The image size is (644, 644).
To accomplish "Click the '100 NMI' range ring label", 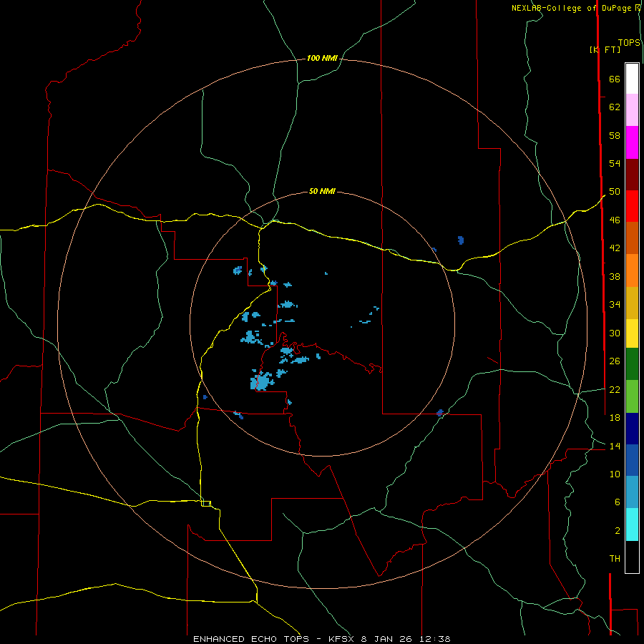I will click(x=322, y=59).
